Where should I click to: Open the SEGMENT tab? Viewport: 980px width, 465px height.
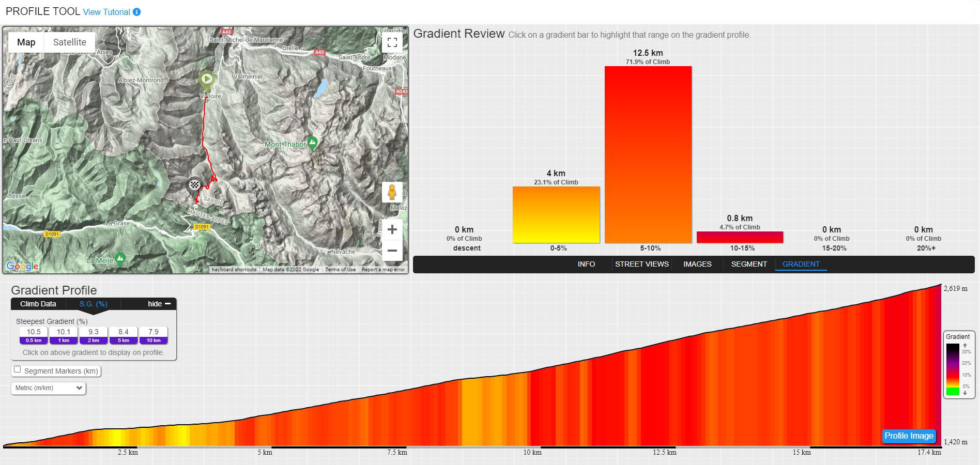pyautogui.click(x=749, y=264)
